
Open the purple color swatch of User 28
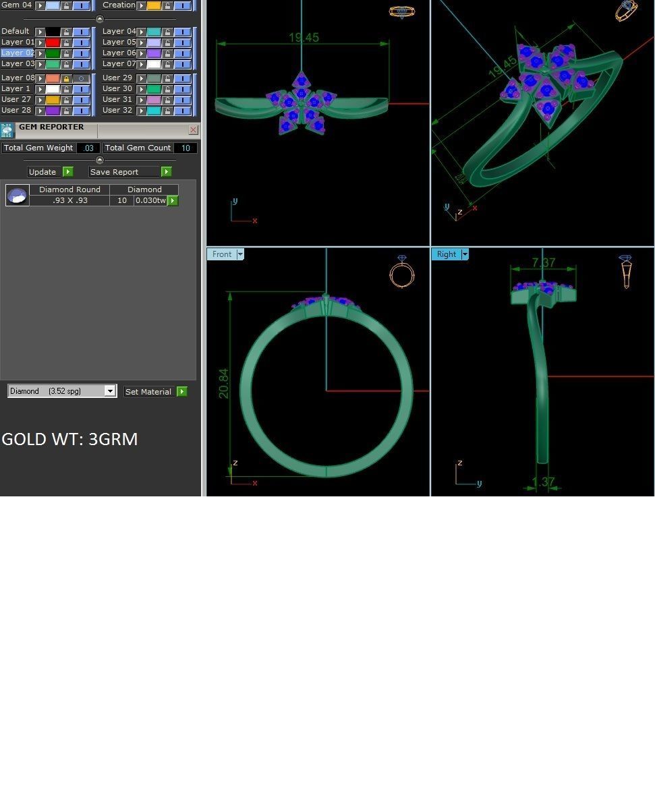[53, 111]
